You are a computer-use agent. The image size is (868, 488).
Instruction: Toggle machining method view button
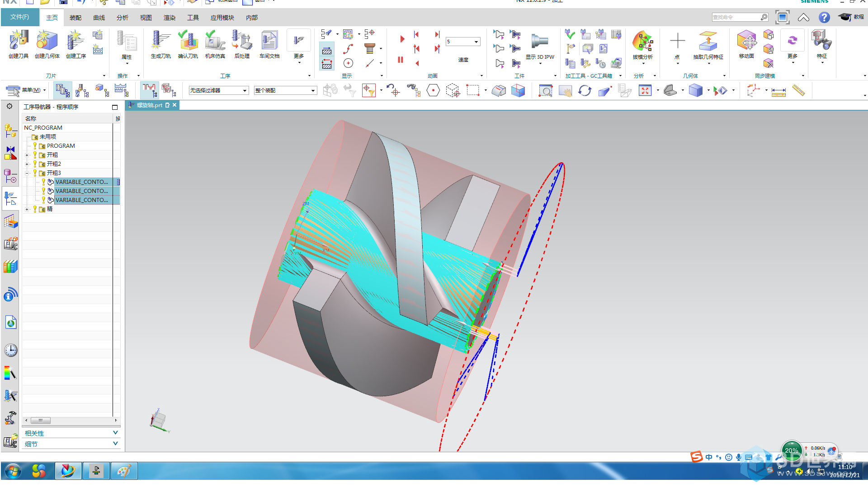[122, 90]
